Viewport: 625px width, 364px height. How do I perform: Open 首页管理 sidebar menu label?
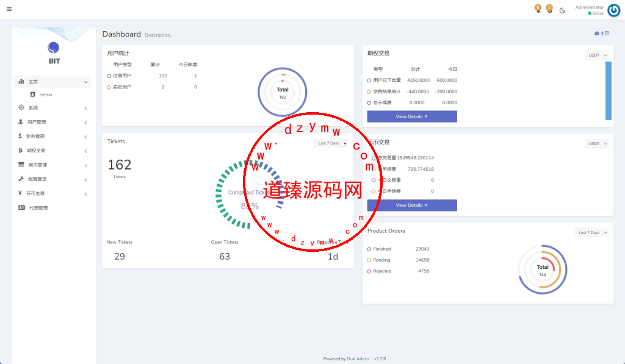pyautogui.click(x=38, y=165)
